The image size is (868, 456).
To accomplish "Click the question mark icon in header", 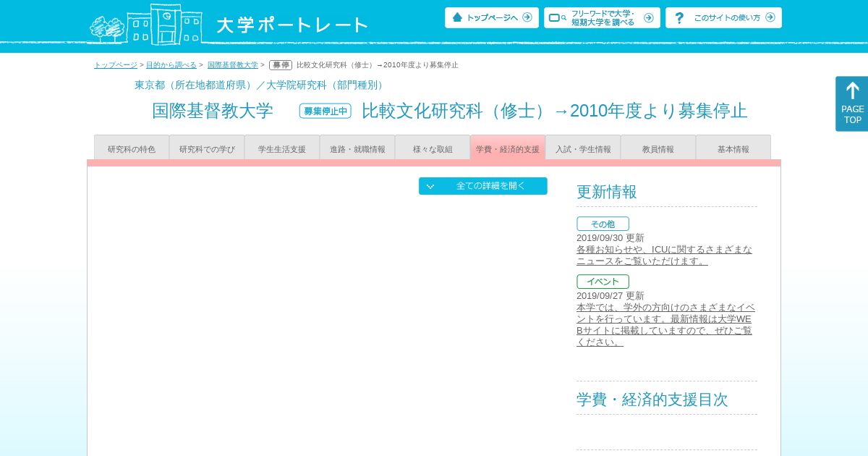I will click(x=679, y=18).
